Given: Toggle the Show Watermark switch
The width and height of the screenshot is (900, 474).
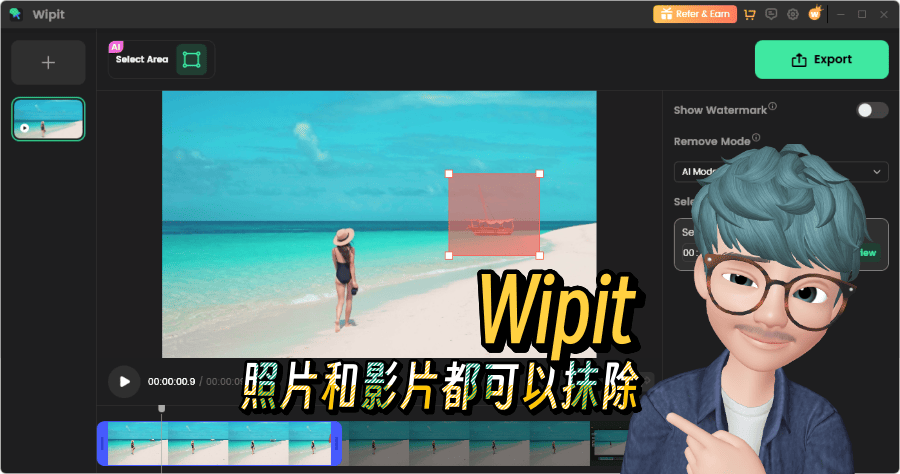Looking at the screenshot, I should point(872,110).
